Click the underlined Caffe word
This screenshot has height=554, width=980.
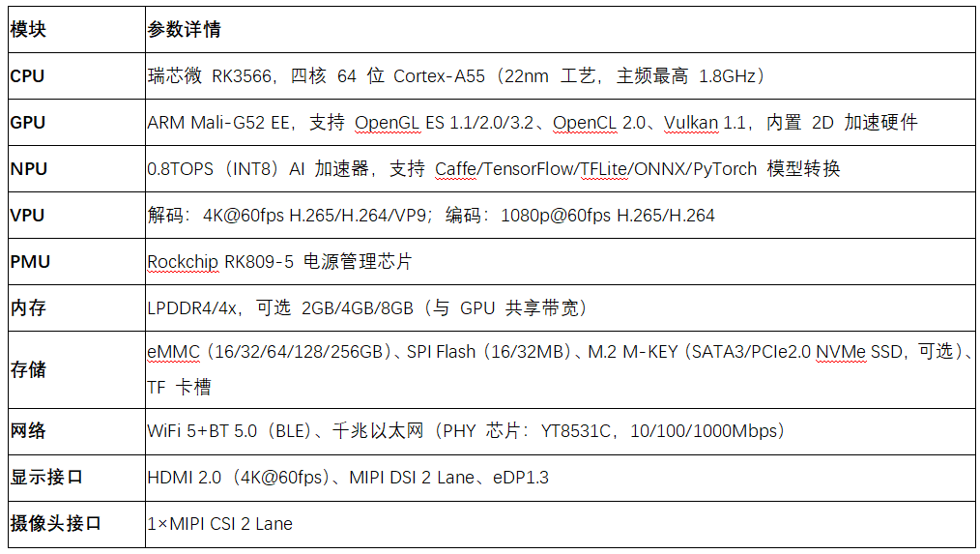coord(455,169)
